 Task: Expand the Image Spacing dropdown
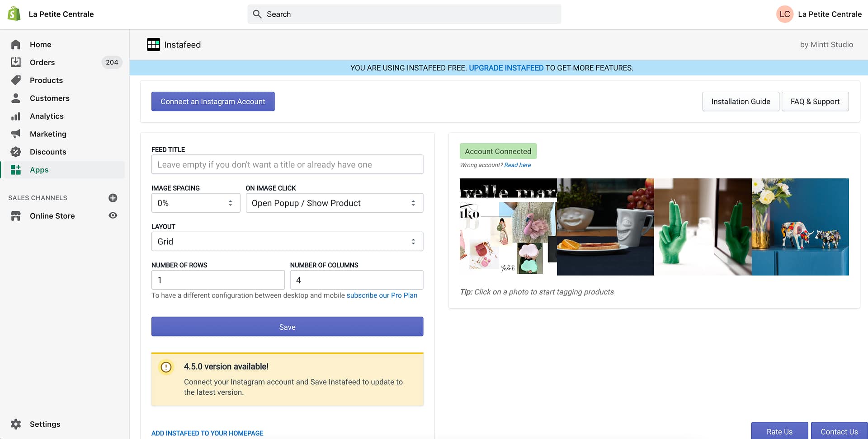click(195, 203)
